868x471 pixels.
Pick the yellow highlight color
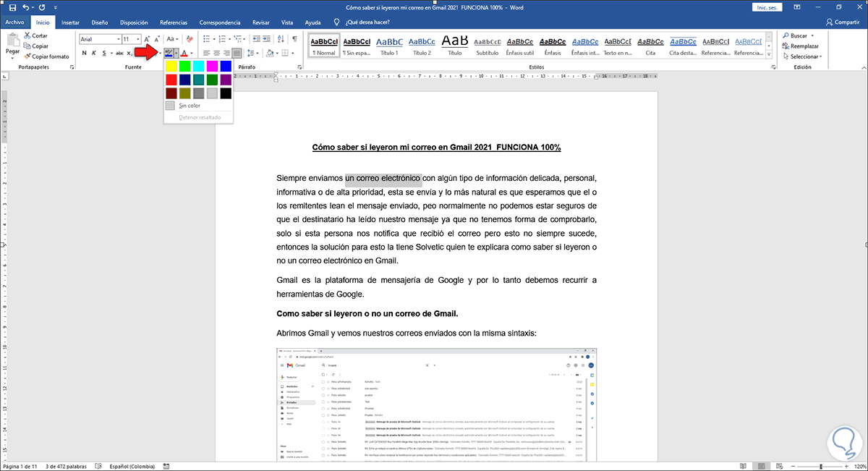point(171,67)
